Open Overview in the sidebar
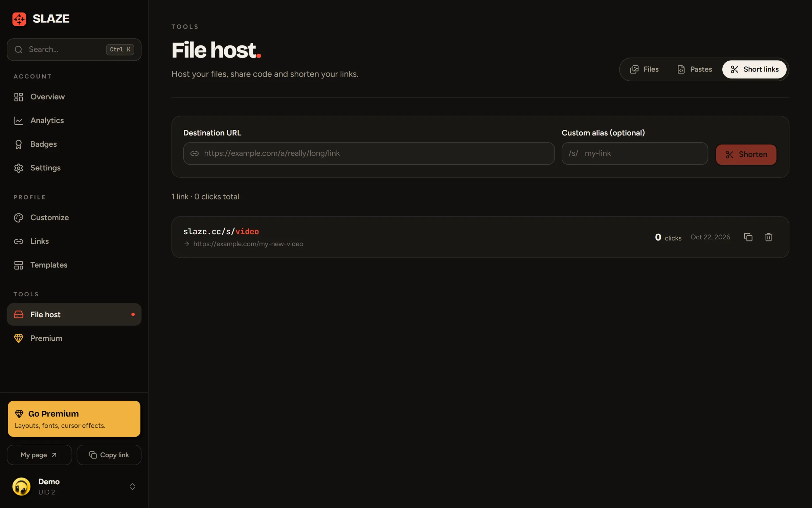Viewport: 812px width, 508px height. [x=74, y=97]
